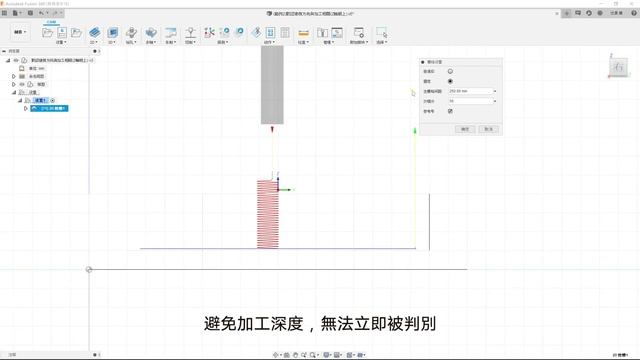Open the Inspect menu label under the ruler
The image size is (640, 360).
303,42
